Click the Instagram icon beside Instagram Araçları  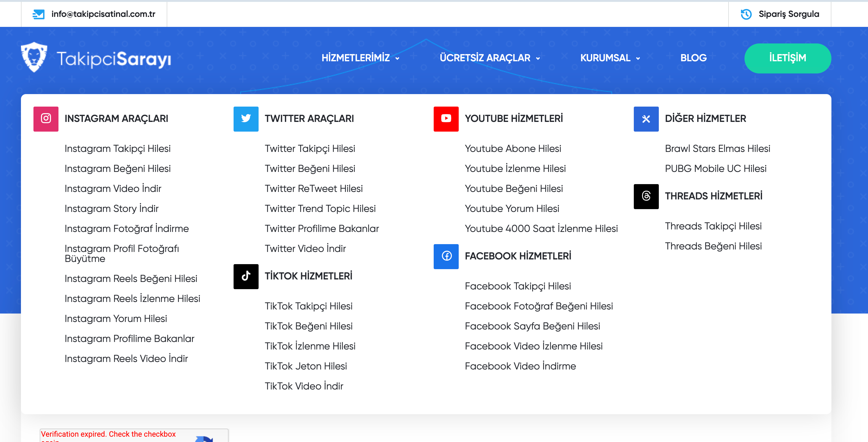46,118
